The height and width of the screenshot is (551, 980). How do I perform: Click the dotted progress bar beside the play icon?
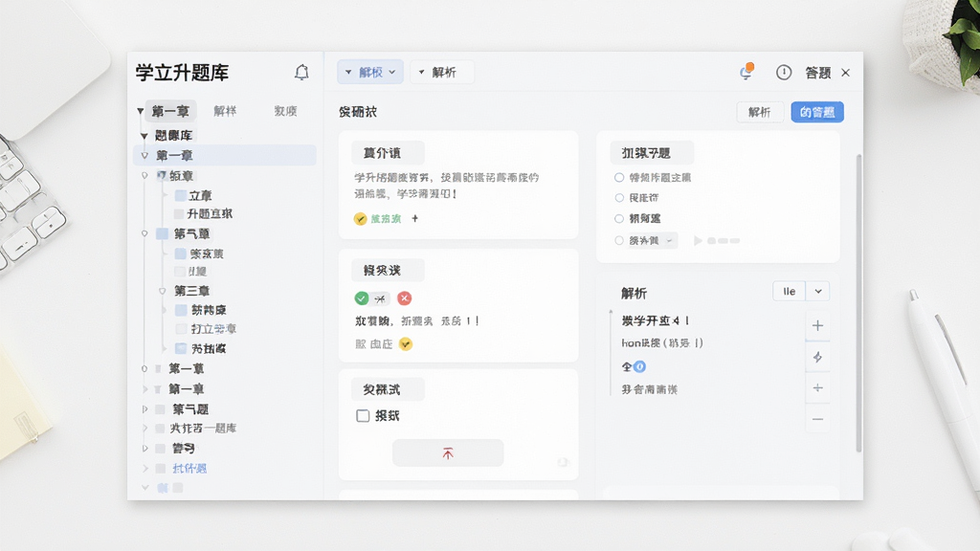point(724,240)
